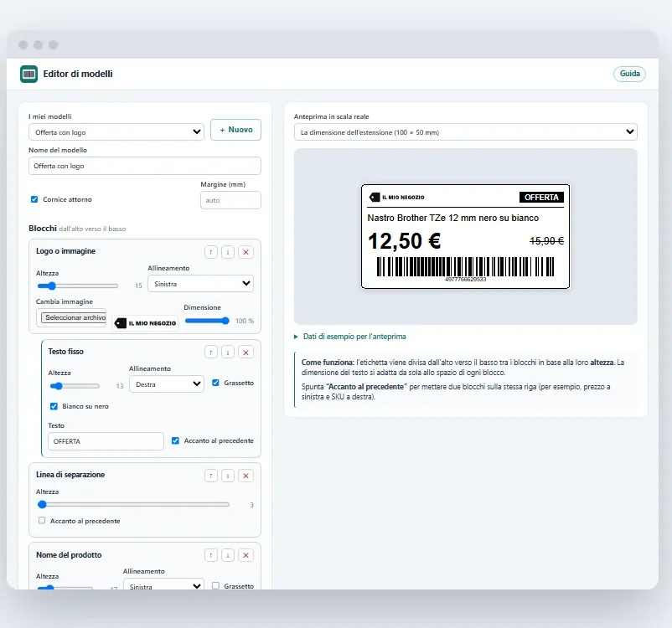672x628 pixels.
Task: Click the Come funziona help text
Action: (466, 379)
